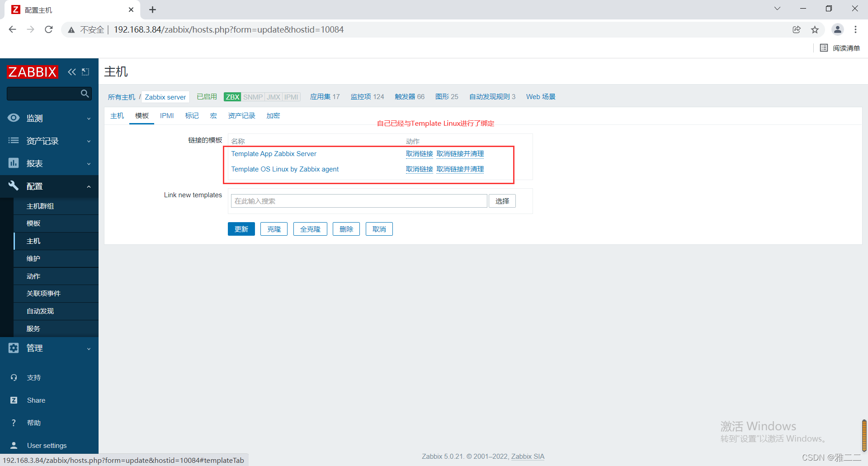Click the 已启用 status link
The height and width of the screenshot is (466, 868).
(x=207, y=97)
